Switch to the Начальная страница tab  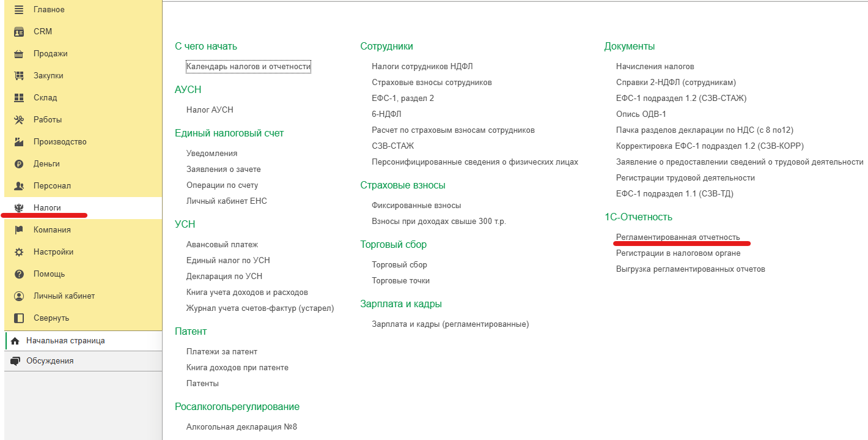pyautogui.click(x=65, y=341)
